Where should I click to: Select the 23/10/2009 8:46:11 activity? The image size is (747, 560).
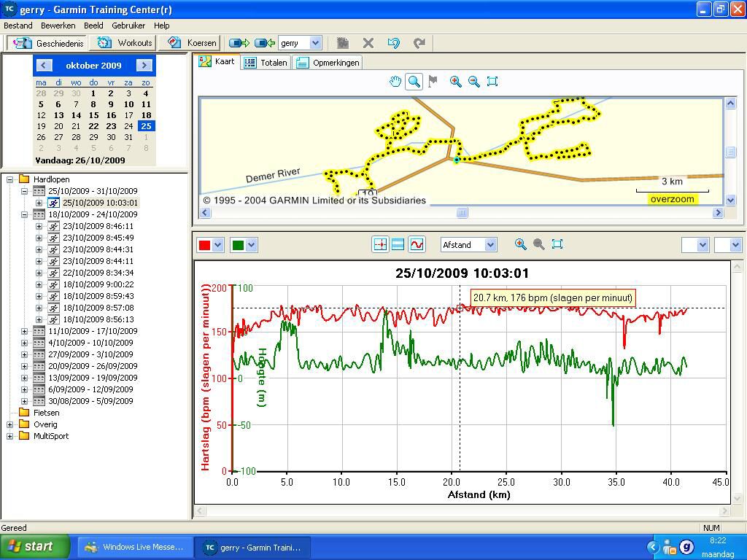coord(98,226)
